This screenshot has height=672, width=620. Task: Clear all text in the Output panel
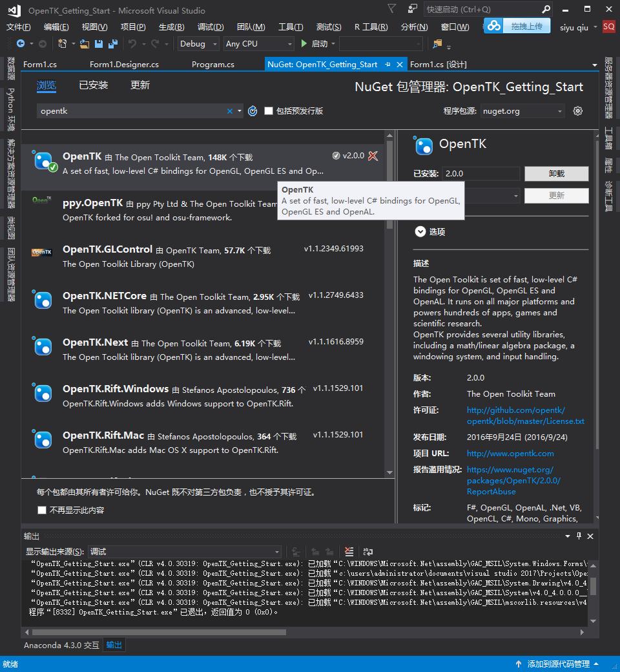click(349, 552)
